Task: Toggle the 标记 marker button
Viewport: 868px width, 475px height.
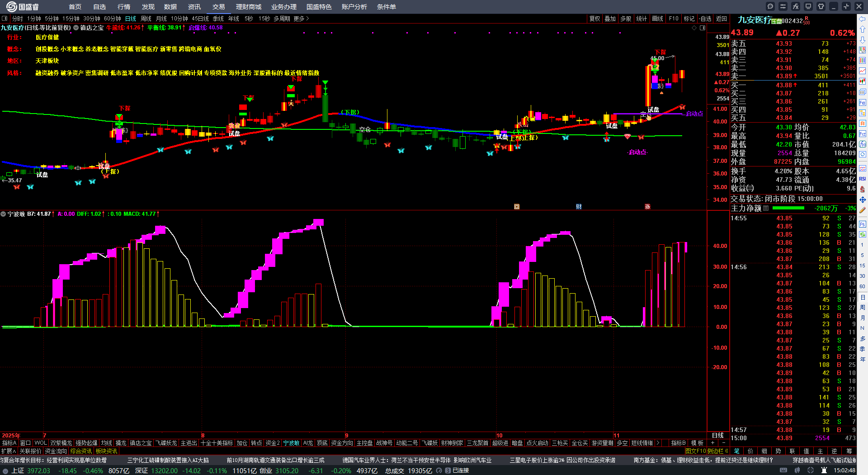Action: [689, 19]
